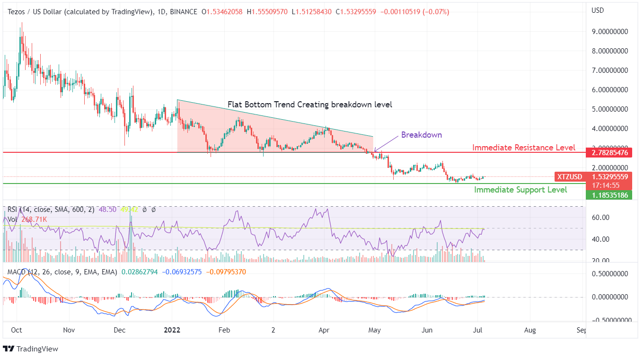
Task: Click the RSI value 48.50 in legend
Action: [x=107, y=209]
